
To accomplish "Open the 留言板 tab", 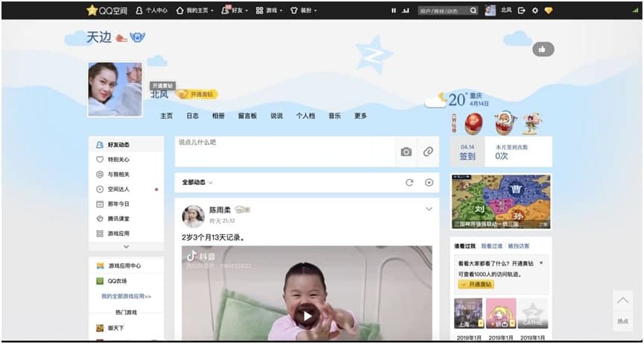I will (247, 116).
